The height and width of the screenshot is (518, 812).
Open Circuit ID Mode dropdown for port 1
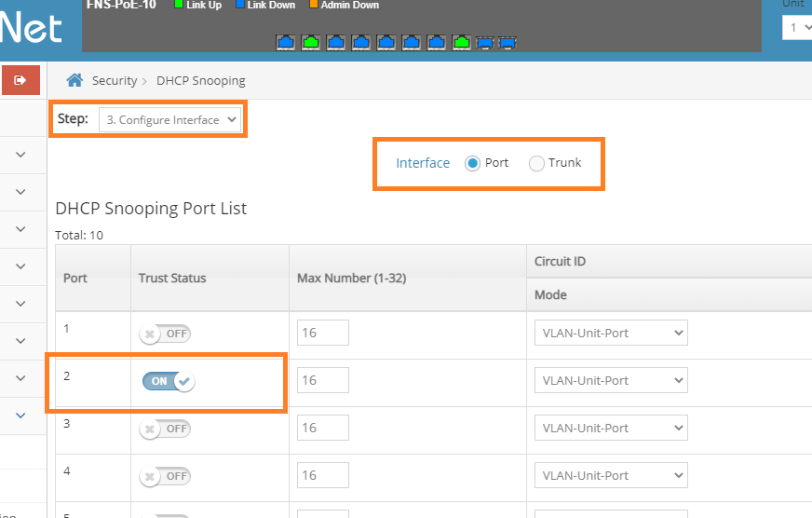pyautogui.click(x=611, y=333)
